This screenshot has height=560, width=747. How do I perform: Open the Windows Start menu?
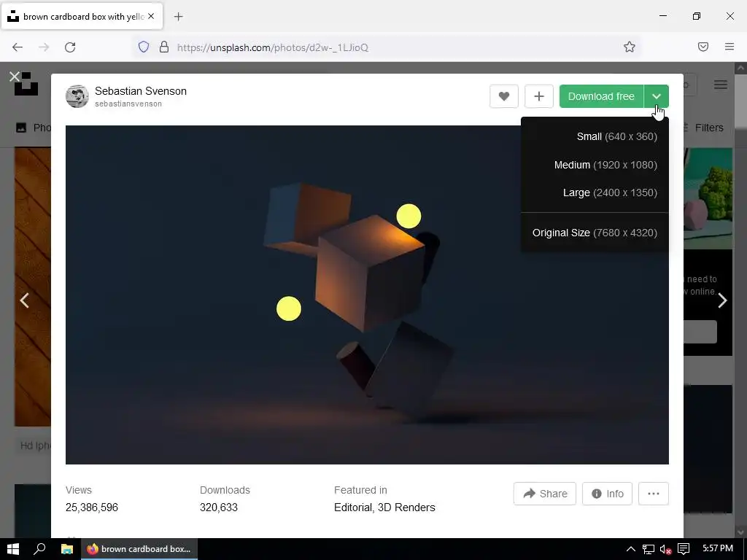(13, 549)
